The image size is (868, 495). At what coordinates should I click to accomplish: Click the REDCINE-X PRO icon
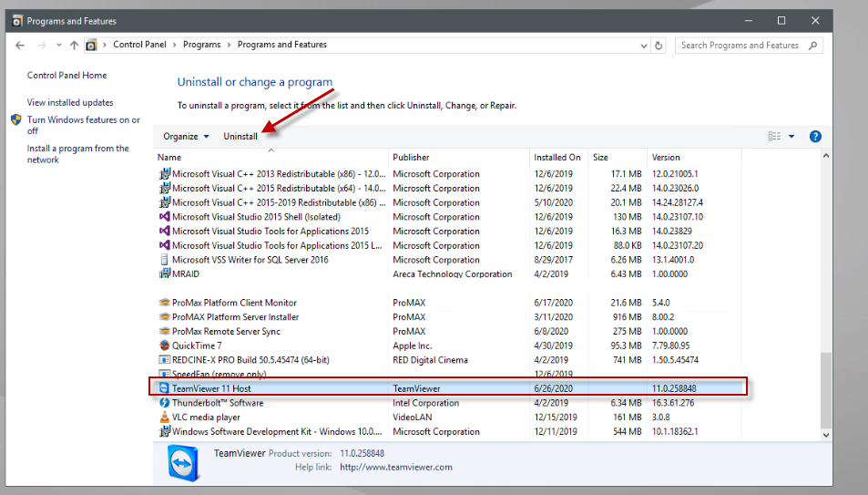click(x=165, y=360)
